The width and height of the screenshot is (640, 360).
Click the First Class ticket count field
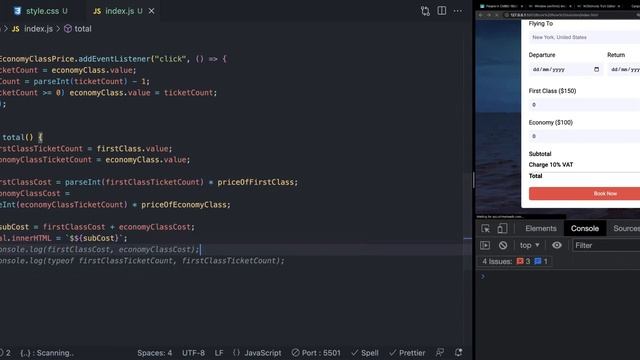pos(584,105)
